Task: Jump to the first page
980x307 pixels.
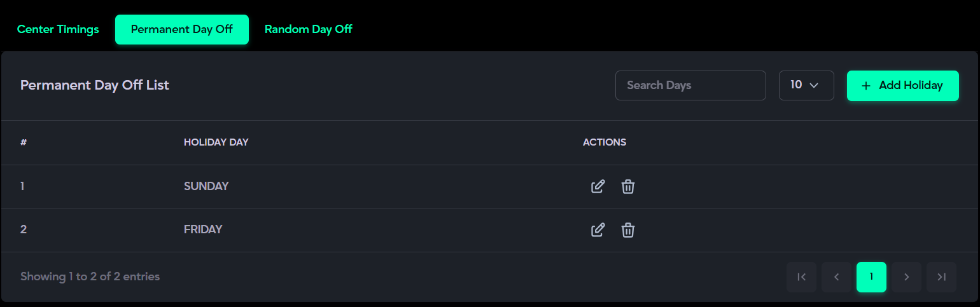Action: coord(801,277)
